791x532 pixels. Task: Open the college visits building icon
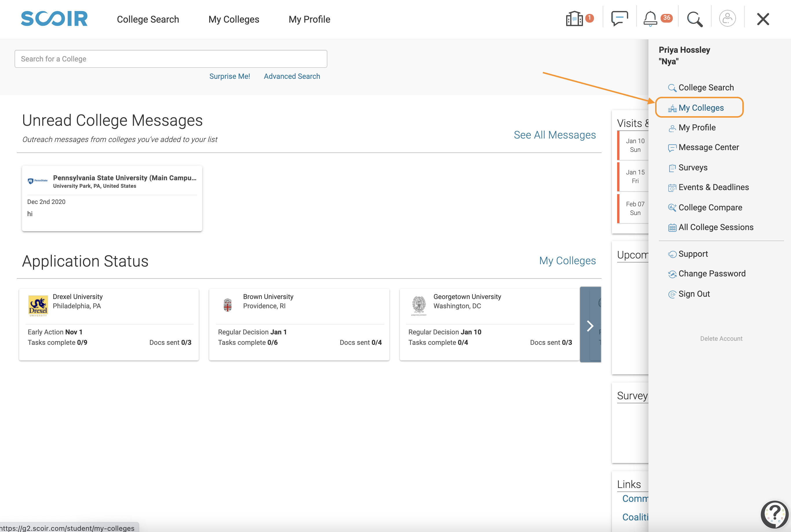click(x=574, y=19)
